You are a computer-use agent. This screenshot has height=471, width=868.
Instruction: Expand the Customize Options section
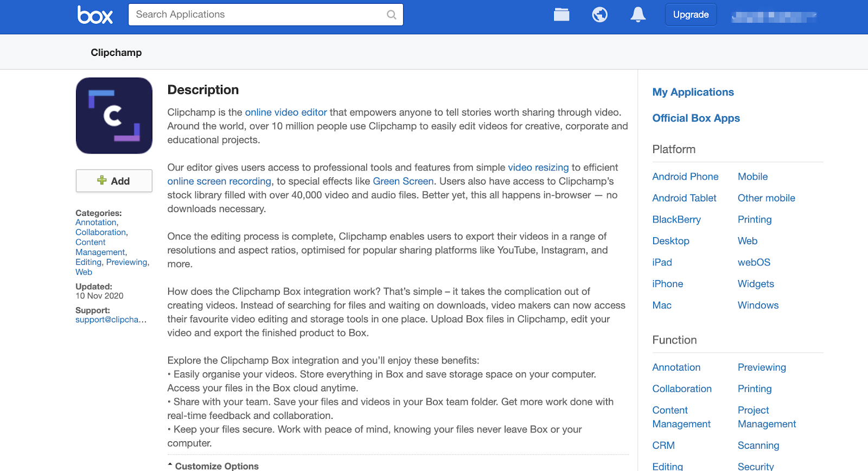click(x=213, y=466)
